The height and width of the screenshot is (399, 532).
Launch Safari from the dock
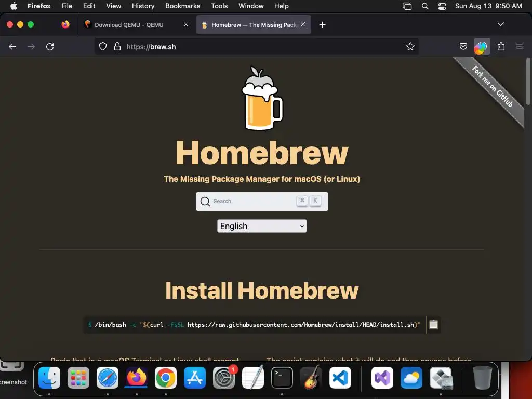[x=108, y=378]
